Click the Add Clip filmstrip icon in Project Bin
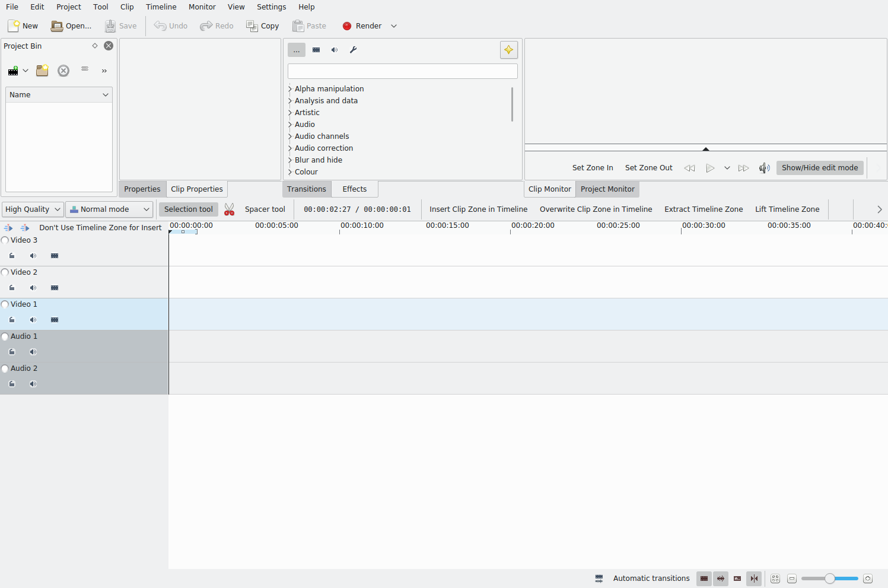 13,71
